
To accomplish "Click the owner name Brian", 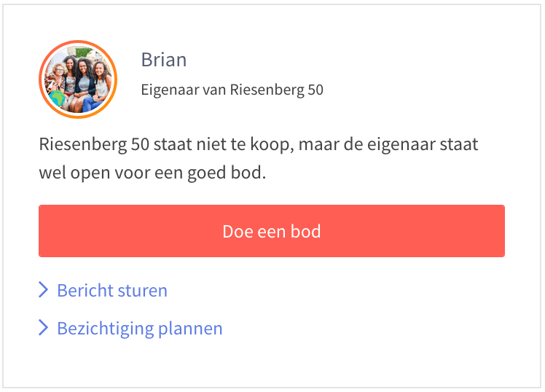I will 164,60.
